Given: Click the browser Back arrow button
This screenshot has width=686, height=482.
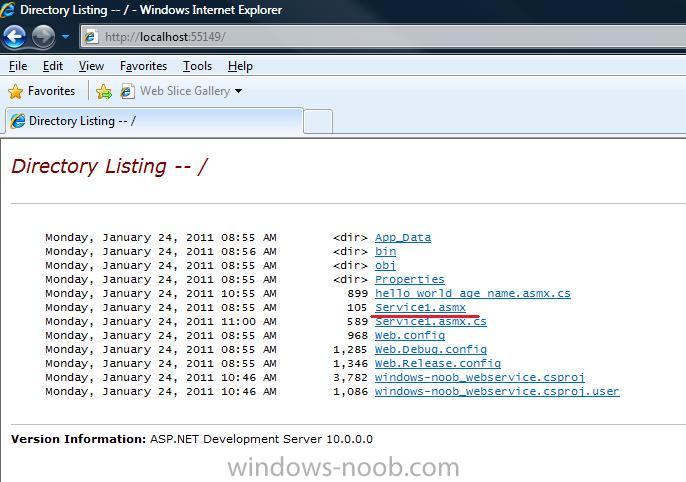Looking at the screenshot, I should (15, 37).
